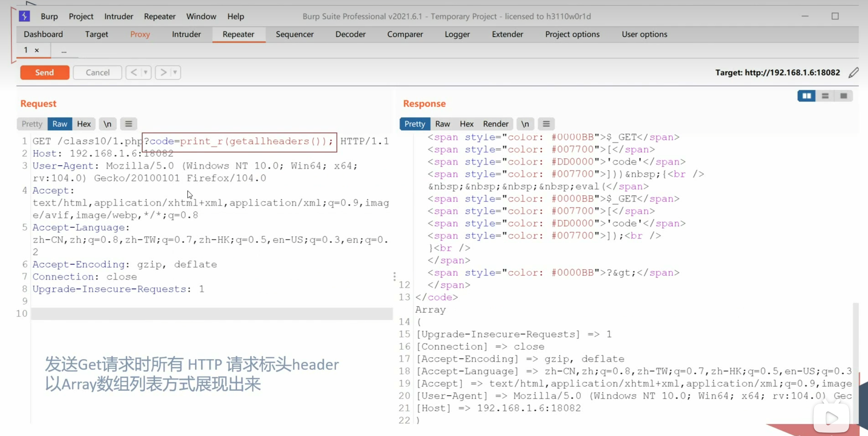Switch Request view to Hex
Image resolution: width=868 pixels, height=436 pixels.
(x=84, y=124)
